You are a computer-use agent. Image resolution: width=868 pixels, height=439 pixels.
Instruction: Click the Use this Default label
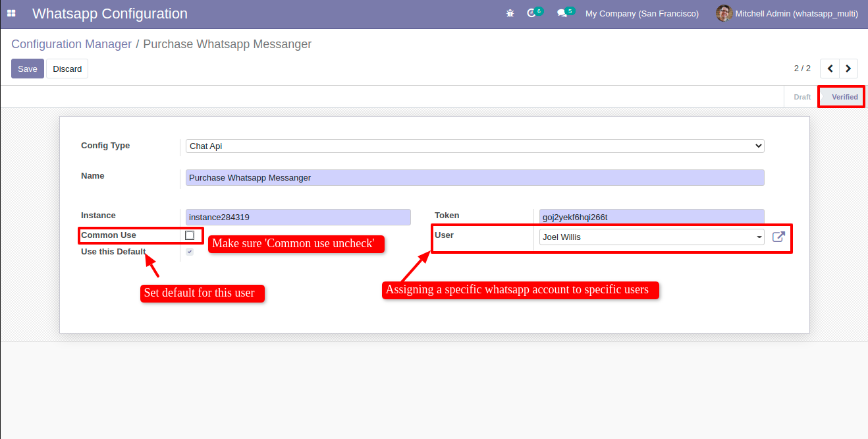point(113,252)
